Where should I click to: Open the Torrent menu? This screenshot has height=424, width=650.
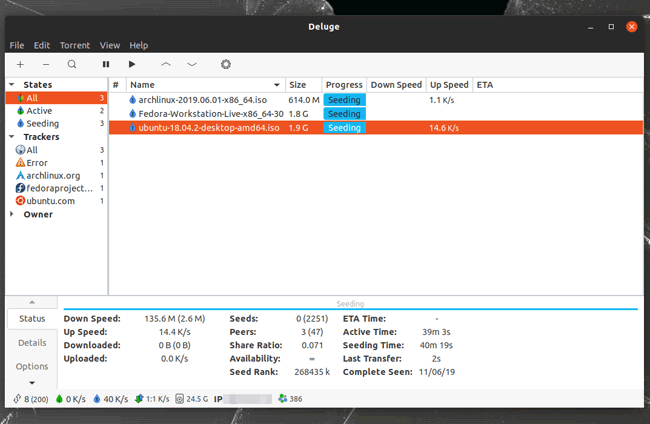coord(74,45)
